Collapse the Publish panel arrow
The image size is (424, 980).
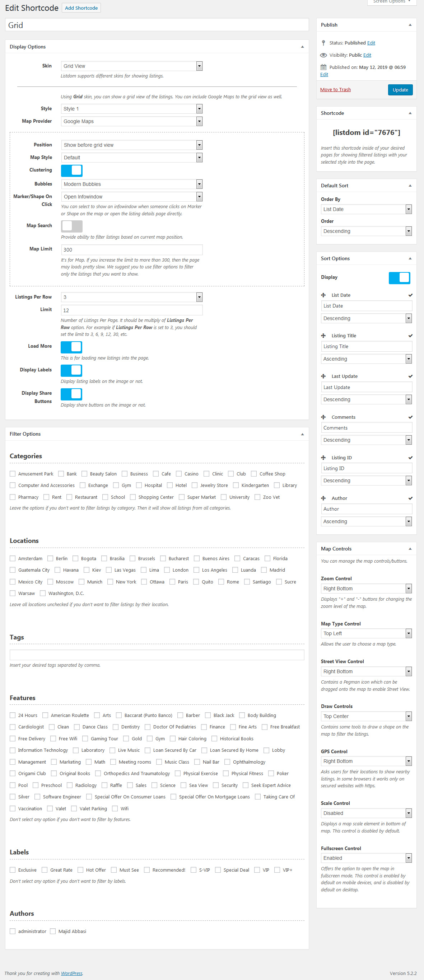410,25
